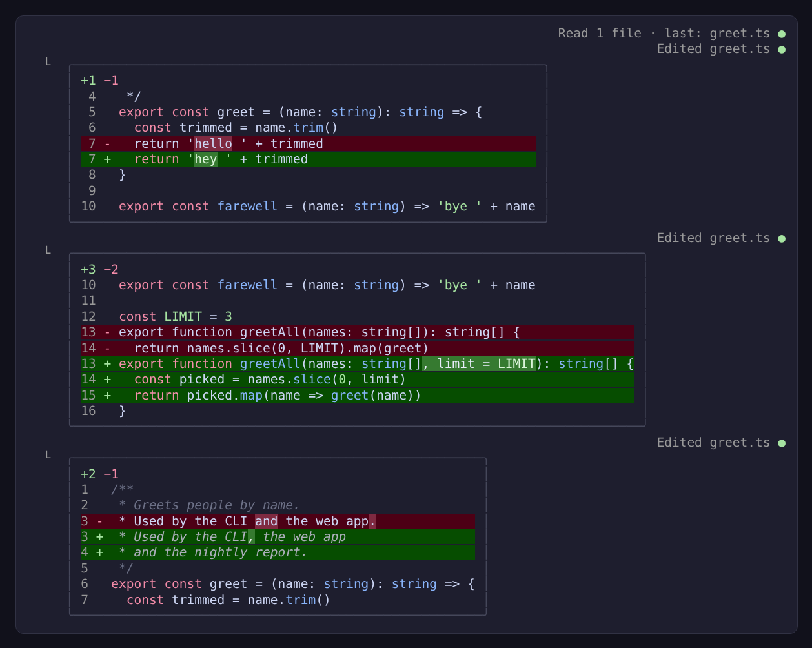Select removed line "return names.slice(0, LIMIT).map(greet)"
Screen dimensions: 812x648
(357, 348)
